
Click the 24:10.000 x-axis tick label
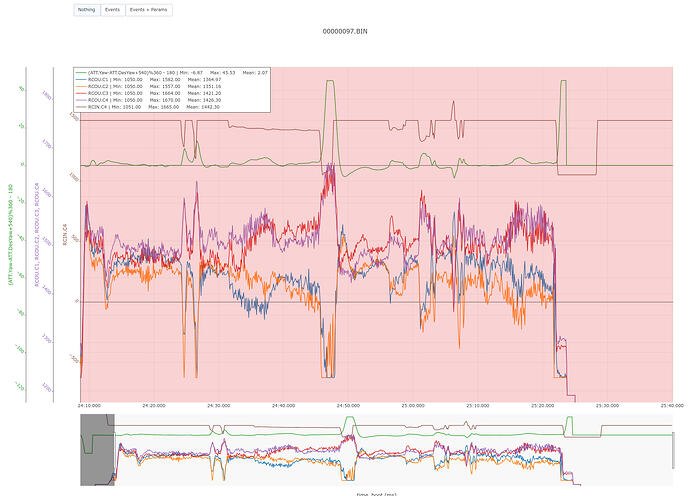(90, 405)
